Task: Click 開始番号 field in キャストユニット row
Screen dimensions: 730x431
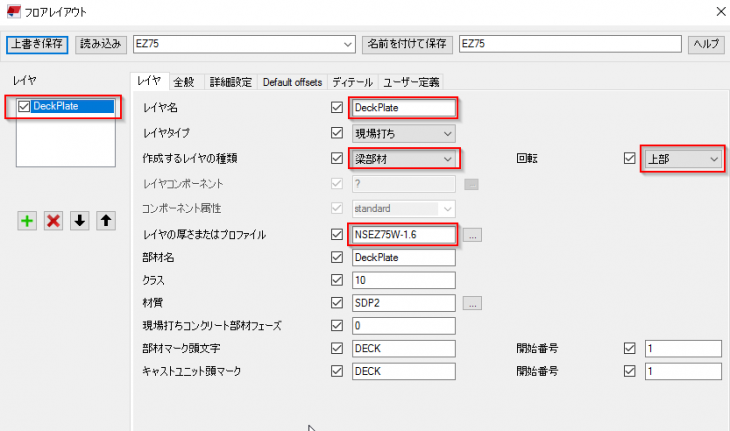Action: click(x=683, y=371)
